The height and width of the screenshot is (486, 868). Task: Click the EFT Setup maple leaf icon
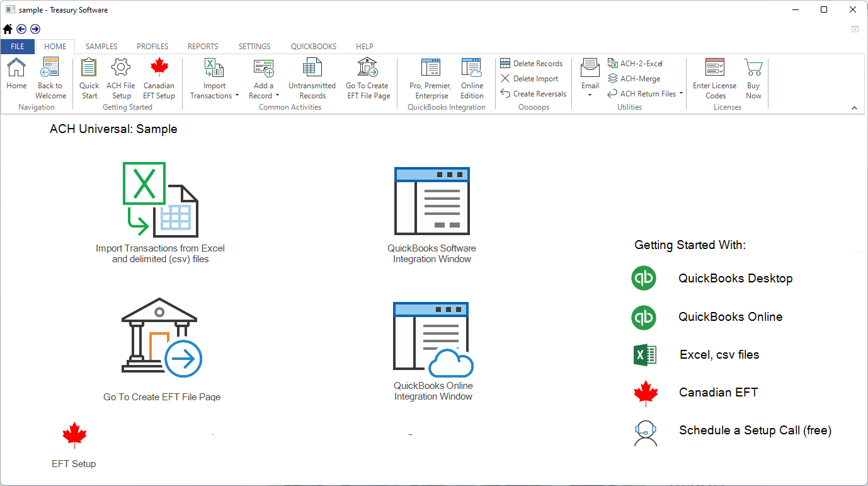point(74,435)
